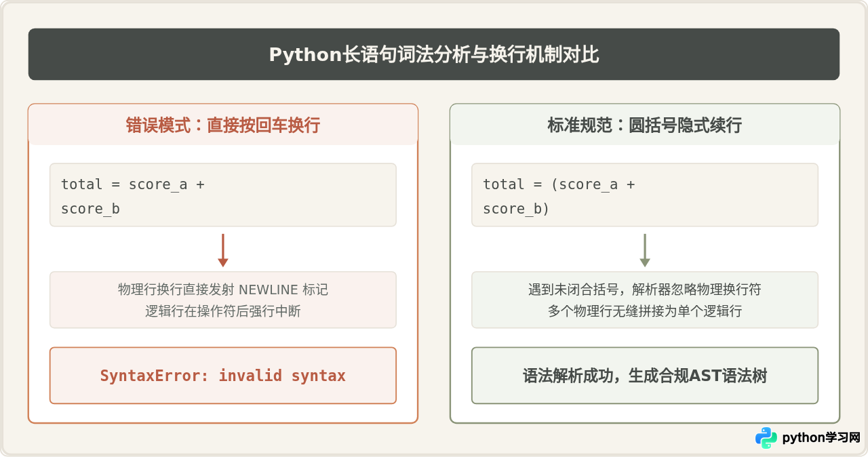This screenshot has height=457, width=868.
Task: Click the "SyntaxError: invalid syntax" message
Action: coord(223,376)
